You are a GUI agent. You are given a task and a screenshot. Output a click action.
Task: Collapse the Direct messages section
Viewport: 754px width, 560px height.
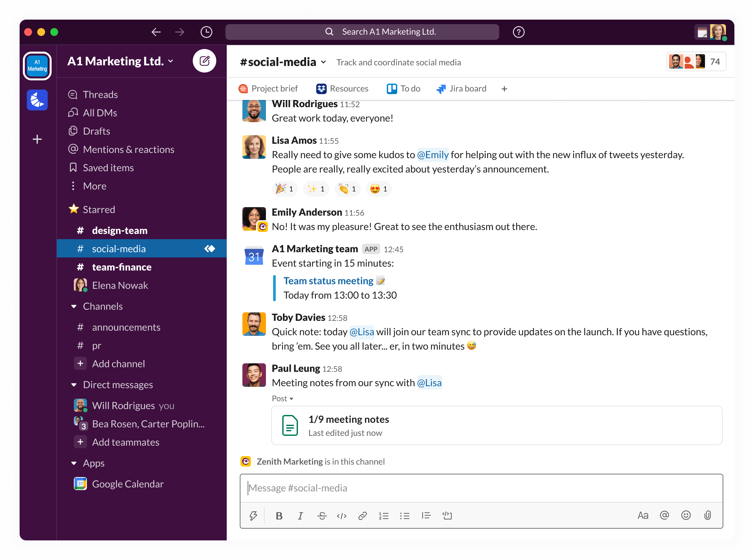74,385
